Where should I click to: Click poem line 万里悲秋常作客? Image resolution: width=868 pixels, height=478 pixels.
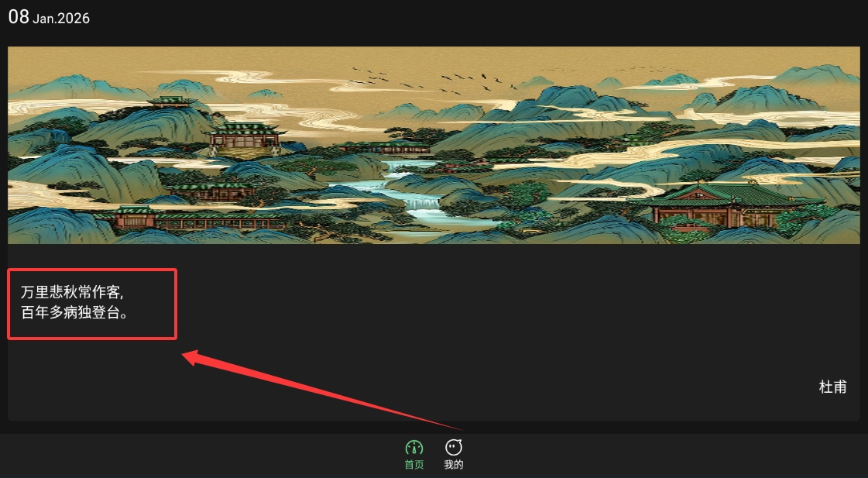(x=72, y=292)
